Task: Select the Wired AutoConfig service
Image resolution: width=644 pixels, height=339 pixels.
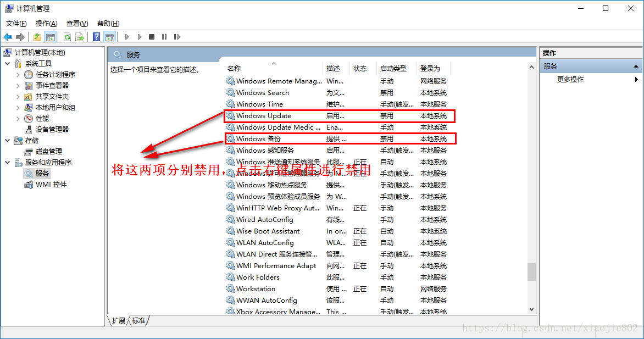Action: (337, 220)
